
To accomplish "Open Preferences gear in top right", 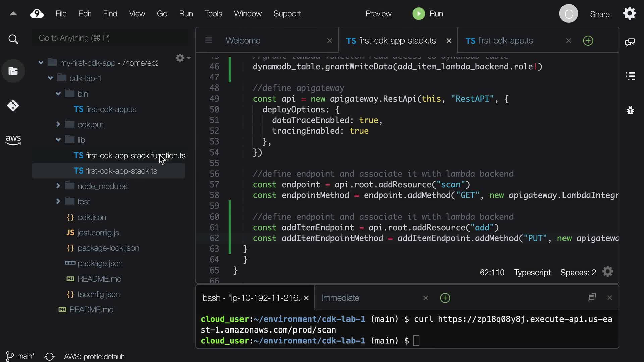I will point(630,14).
